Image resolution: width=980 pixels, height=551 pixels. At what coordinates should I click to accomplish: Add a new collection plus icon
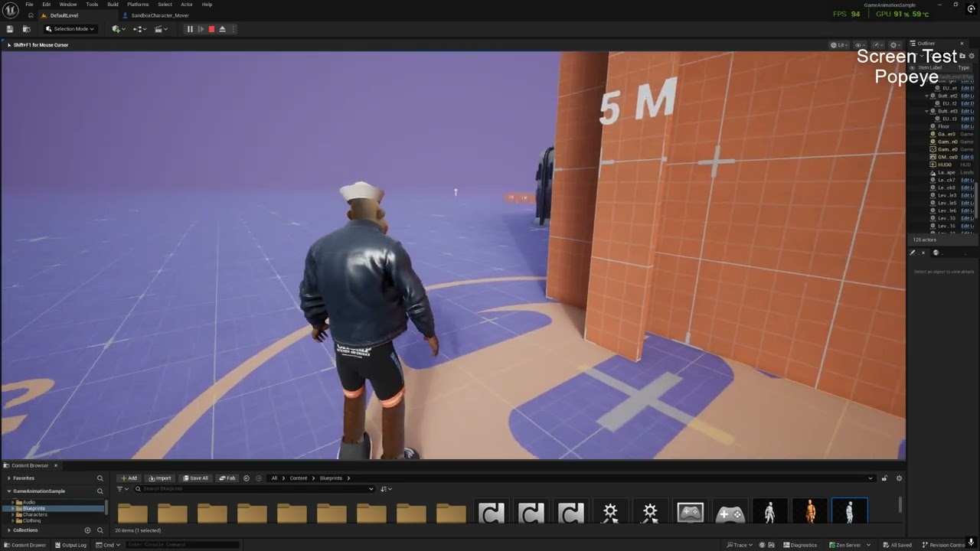[87, 530]
